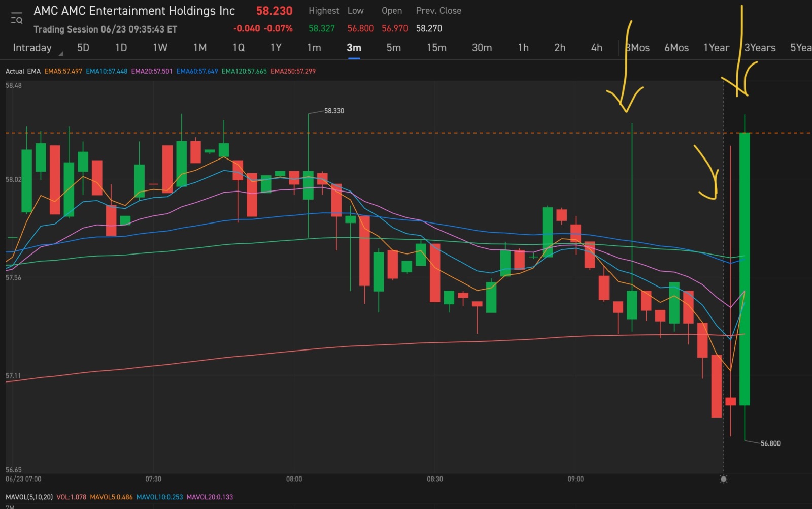Click the Actual EMA indicator label
The height and width of the screenshot is (509, 812).
(23, 71)
